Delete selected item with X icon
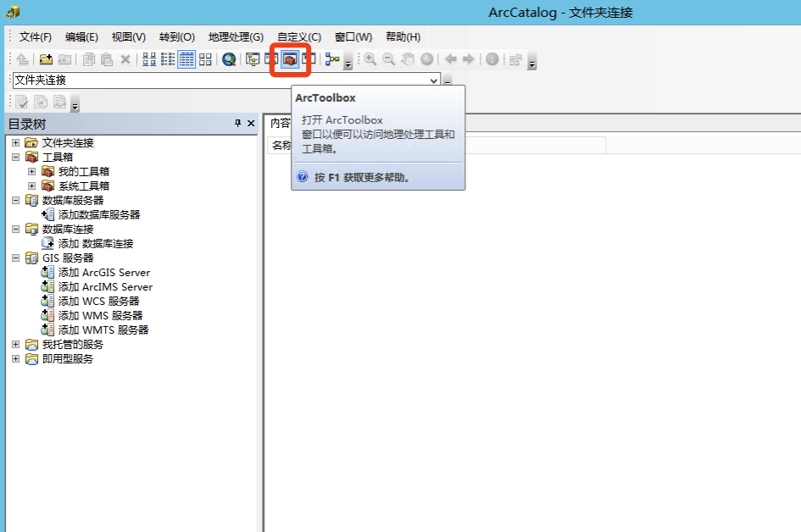 (125, 59)
